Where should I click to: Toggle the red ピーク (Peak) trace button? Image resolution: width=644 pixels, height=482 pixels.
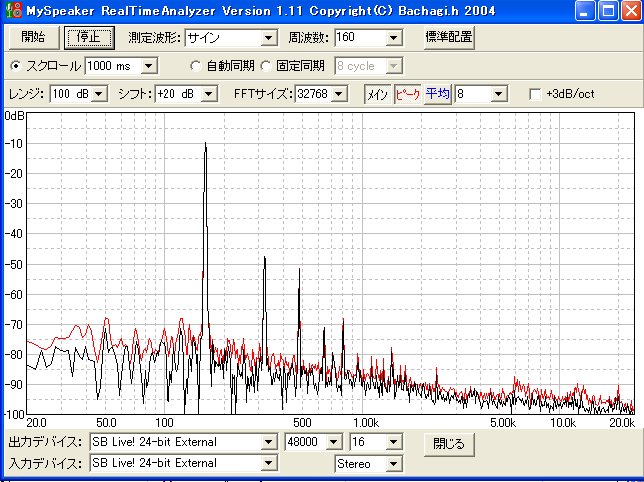407,93
